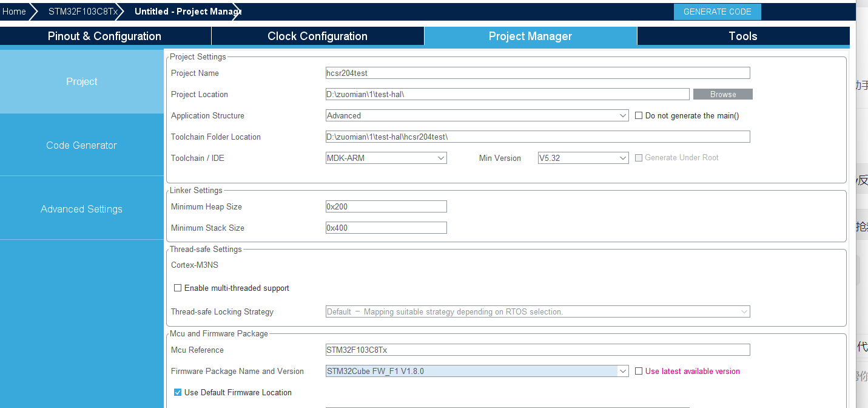The width and height of the screenshot is (868, 408).
Task: Uncheck Use Default Firmware Location
Action: click(178, 392)
